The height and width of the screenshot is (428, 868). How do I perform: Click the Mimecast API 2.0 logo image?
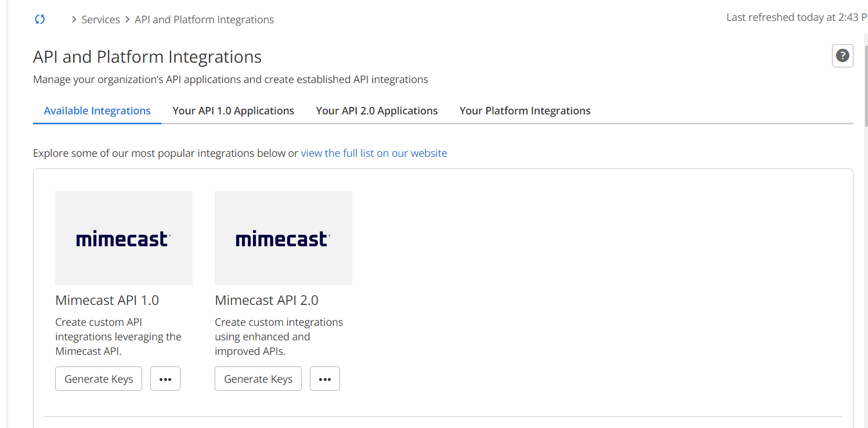(x=283, y=238)
